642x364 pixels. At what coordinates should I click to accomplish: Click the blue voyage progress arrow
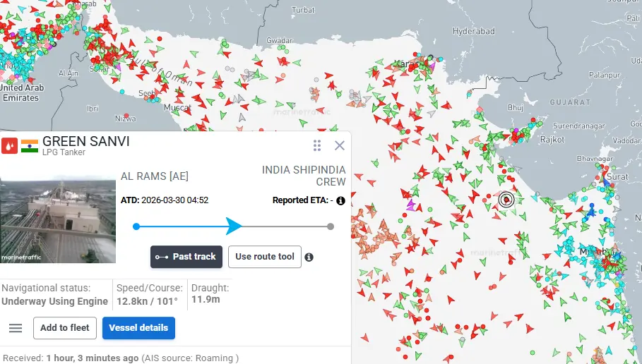click(x=233, y=226)
